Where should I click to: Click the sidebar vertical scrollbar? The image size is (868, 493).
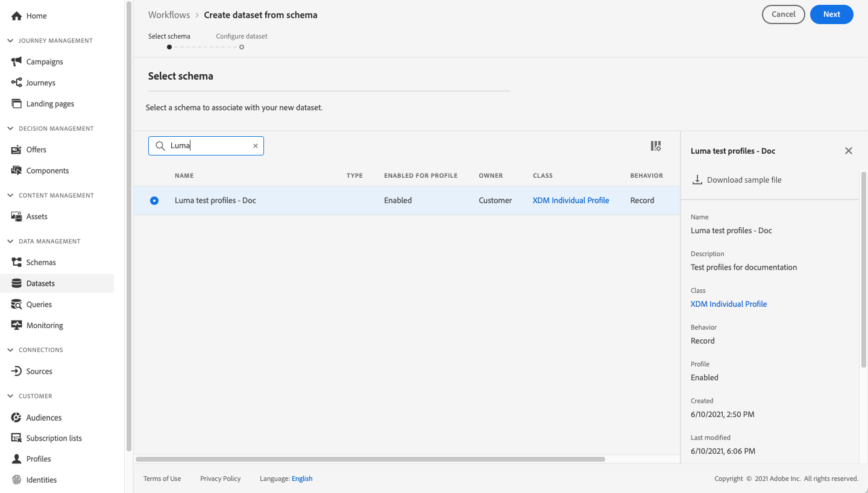tap(128, 226)
